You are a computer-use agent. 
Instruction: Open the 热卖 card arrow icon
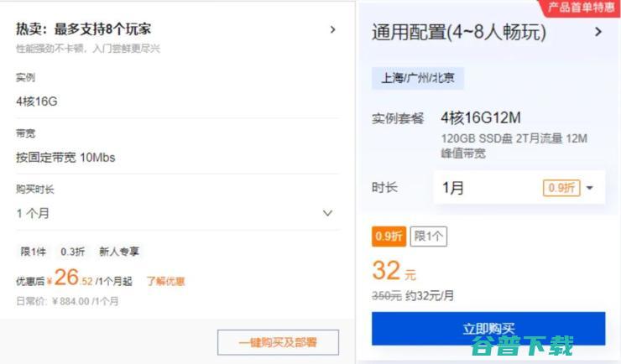332,29
